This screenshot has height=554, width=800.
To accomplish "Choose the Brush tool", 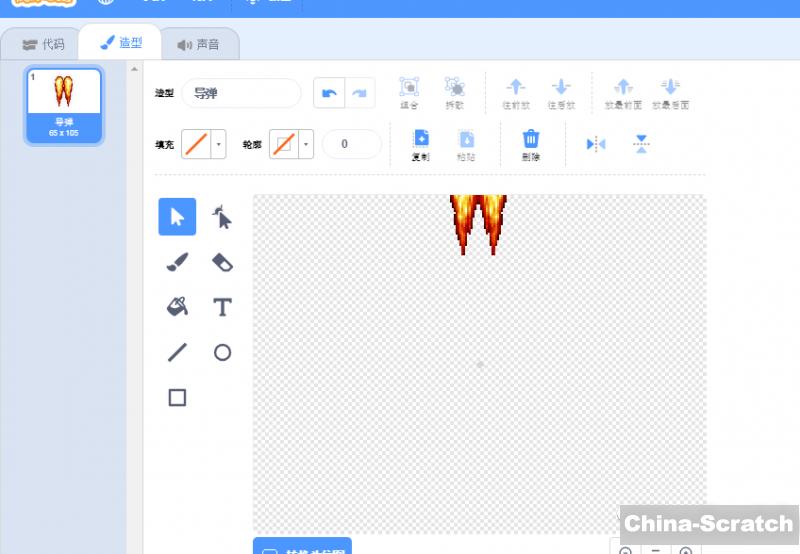I will pos(177,262).
